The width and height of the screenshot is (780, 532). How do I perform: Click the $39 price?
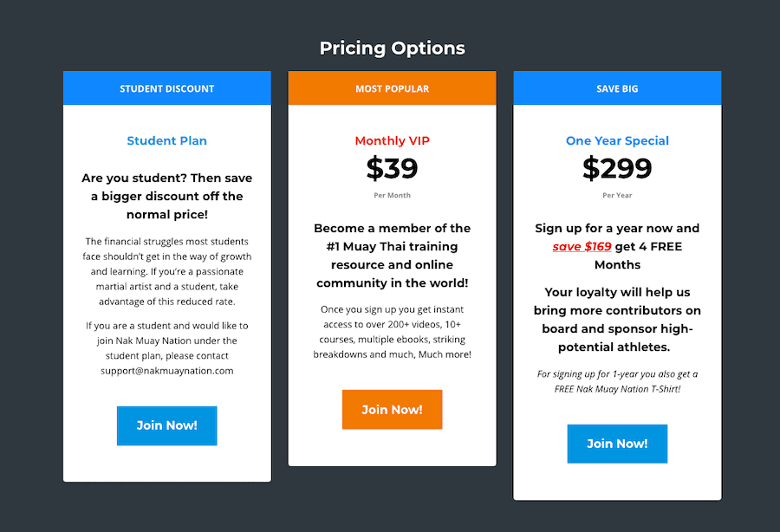(x=392, y=168)
